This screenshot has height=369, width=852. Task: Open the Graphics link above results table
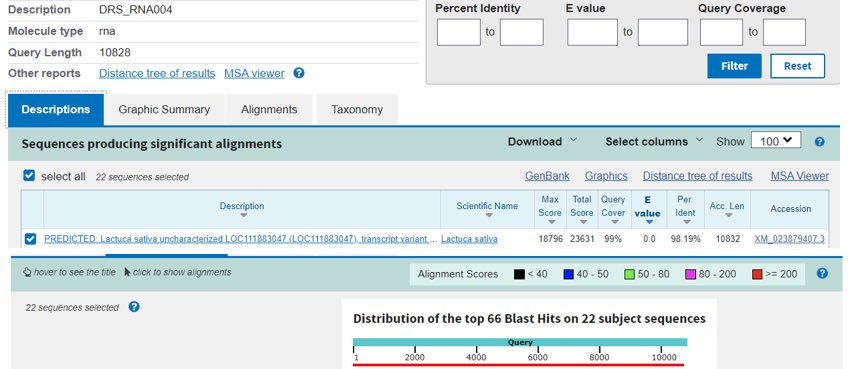[x=606, y=176]
